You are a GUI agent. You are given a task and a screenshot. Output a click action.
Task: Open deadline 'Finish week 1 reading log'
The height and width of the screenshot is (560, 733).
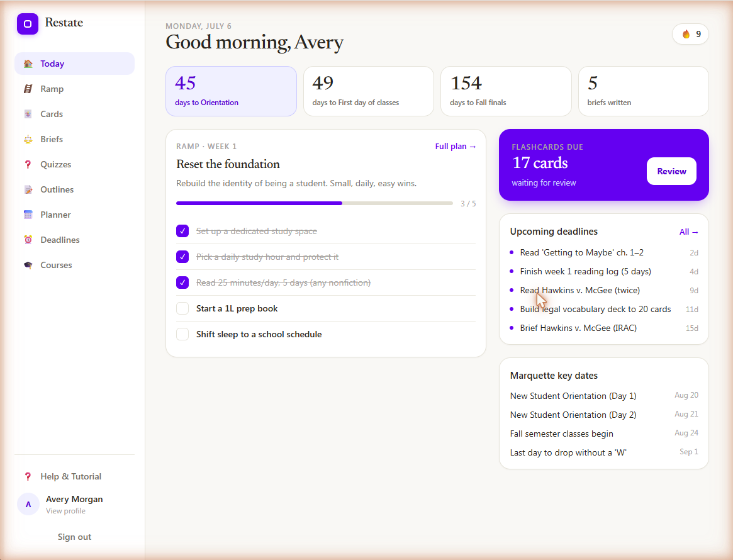coord(604,272)
